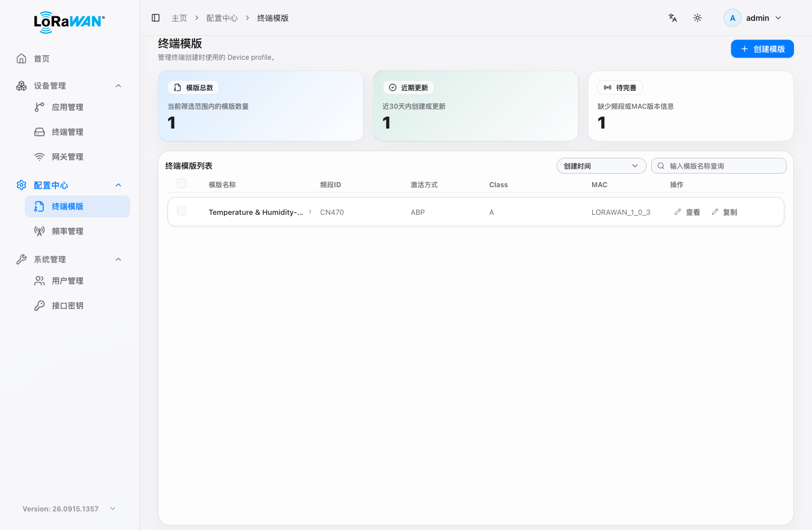This screenshot has width=812, height=530.
Task: Check the Temperature & Humidity row checkbox
Action: (182, 211)
